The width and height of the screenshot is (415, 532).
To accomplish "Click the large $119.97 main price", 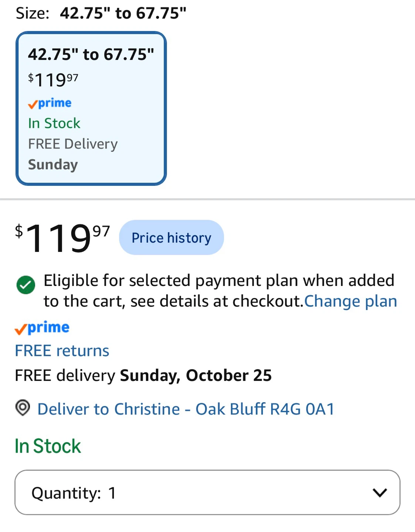I will coord(62,238).
